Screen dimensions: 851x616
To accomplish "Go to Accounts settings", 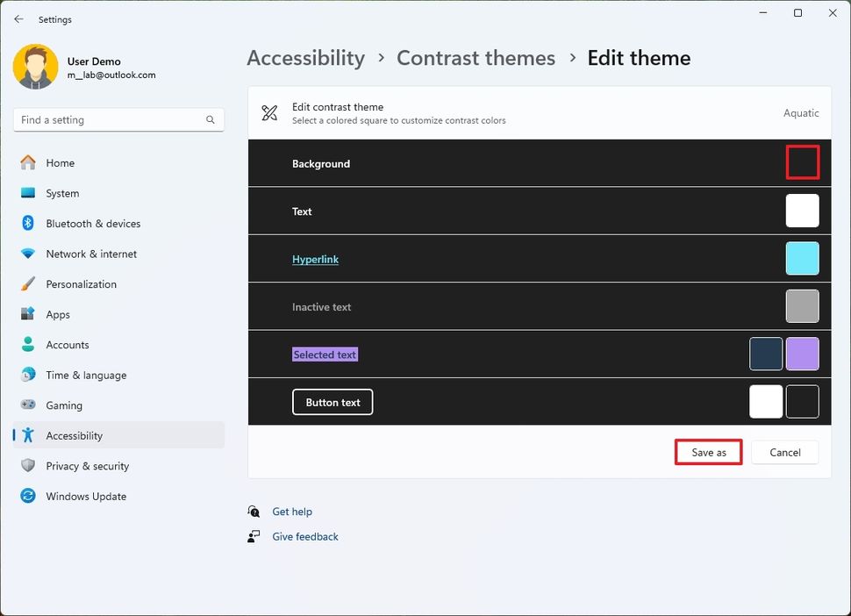I will click(65, 344).
